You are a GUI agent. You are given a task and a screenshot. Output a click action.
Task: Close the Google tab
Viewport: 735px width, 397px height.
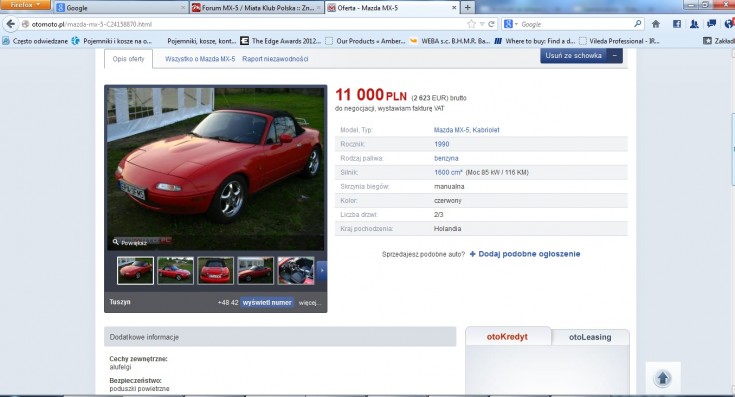click(x=183, y=7)
